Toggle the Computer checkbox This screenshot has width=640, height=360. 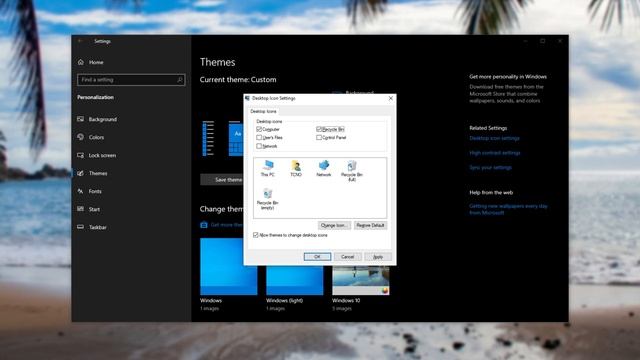pos(259,129)
